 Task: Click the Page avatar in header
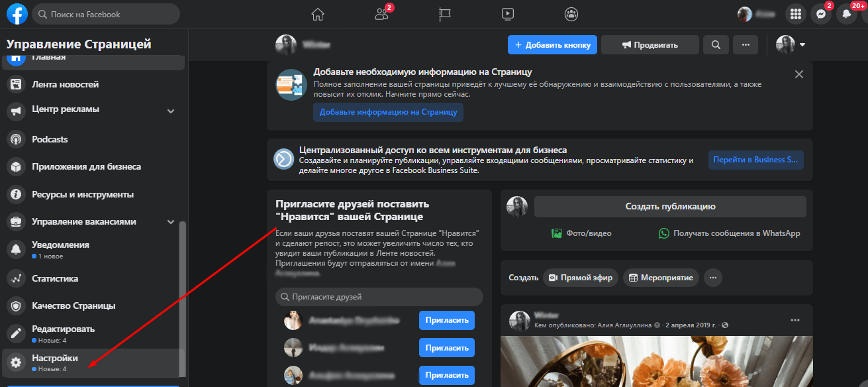click(286, 45)
